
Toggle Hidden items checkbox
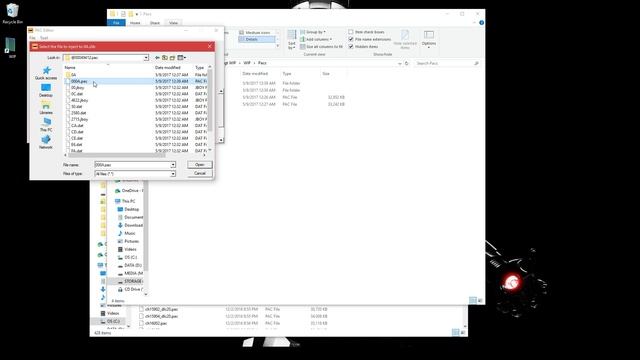point(351,47)
